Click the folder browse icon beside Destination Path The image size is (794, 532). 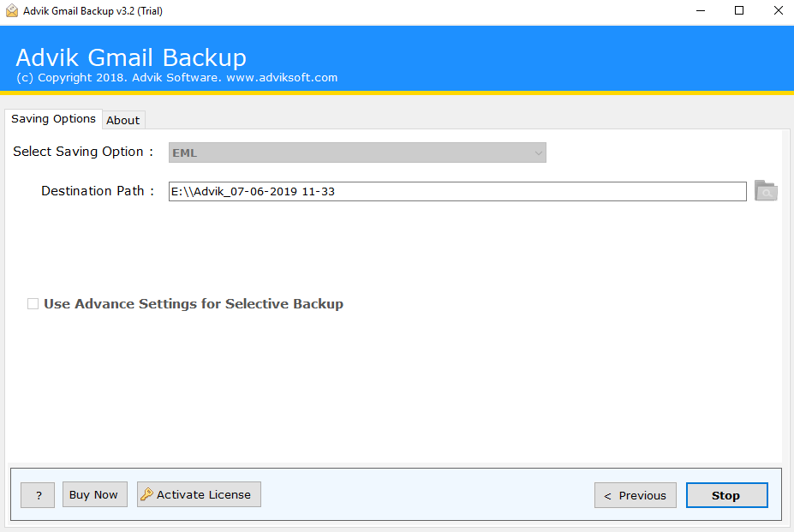(766, 191)
